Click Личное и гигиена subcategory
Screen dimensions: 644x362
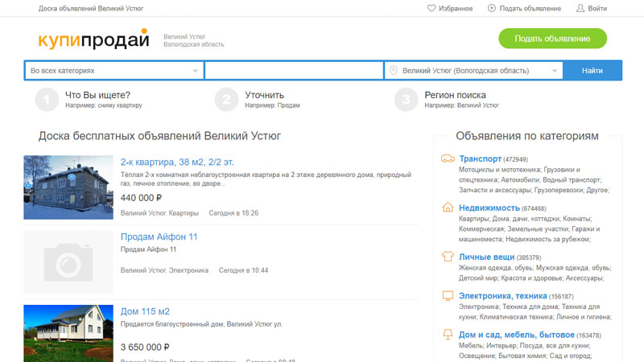tap(583, 317)
